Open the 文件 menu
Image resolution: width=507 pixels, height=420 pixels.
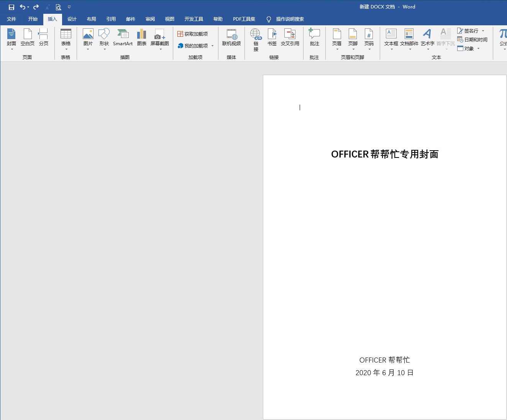click(x=11, y=19)
